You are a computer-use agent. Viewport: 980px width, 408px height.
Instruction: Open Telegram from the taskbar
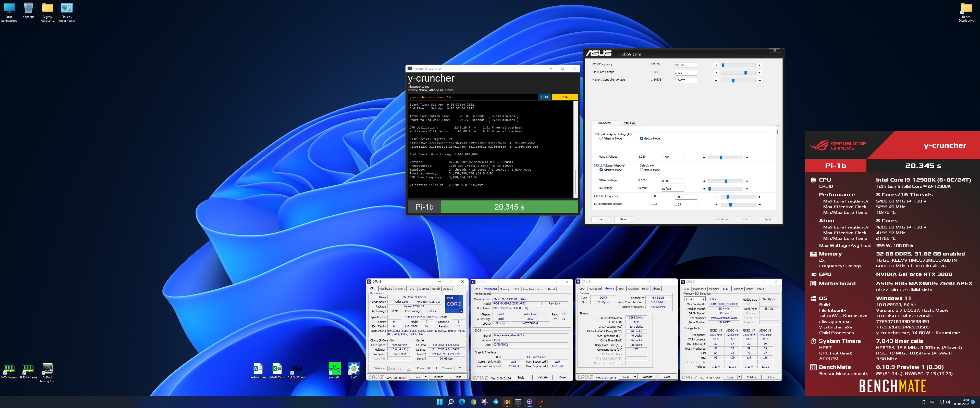(496, 402)
